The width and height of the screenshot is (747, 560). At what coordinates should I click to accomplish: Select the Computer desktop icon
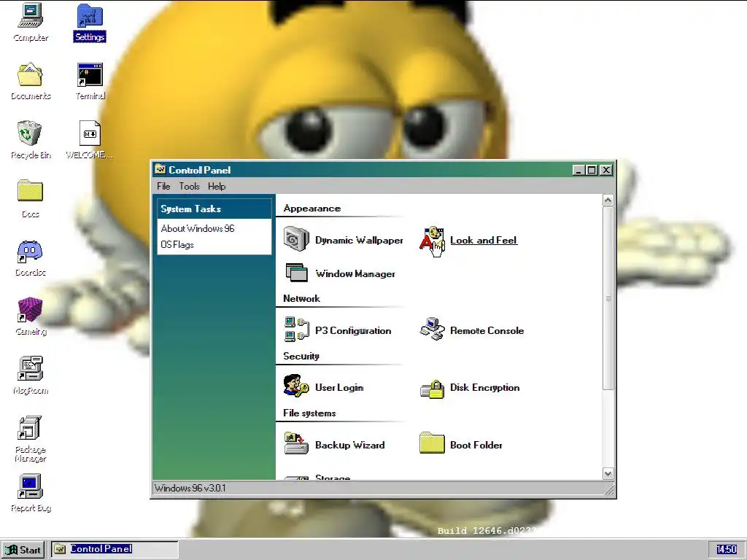[31, 16]
